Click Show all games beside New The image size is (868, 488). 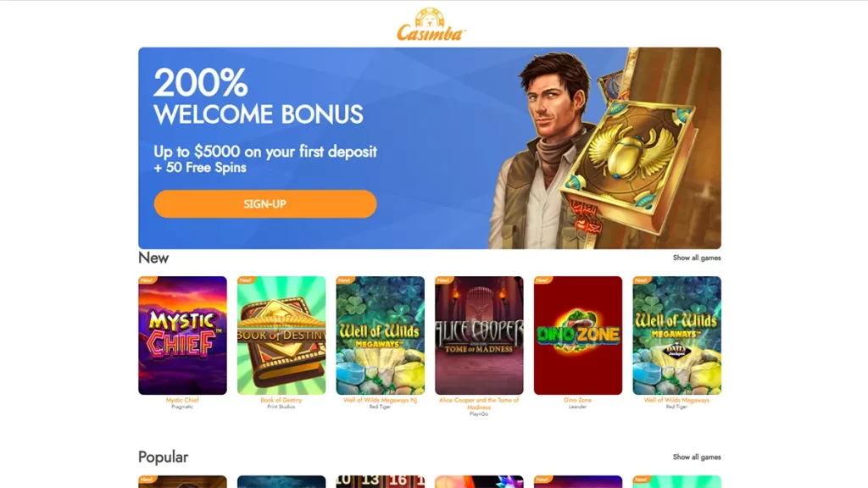click(x=697, y=258)
